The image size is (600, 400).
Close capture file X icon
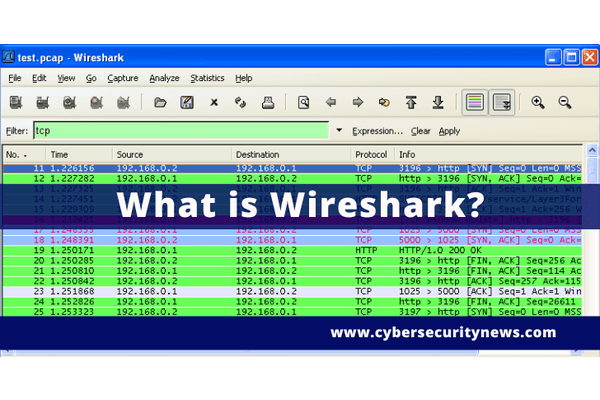click(x=214, y=102)
